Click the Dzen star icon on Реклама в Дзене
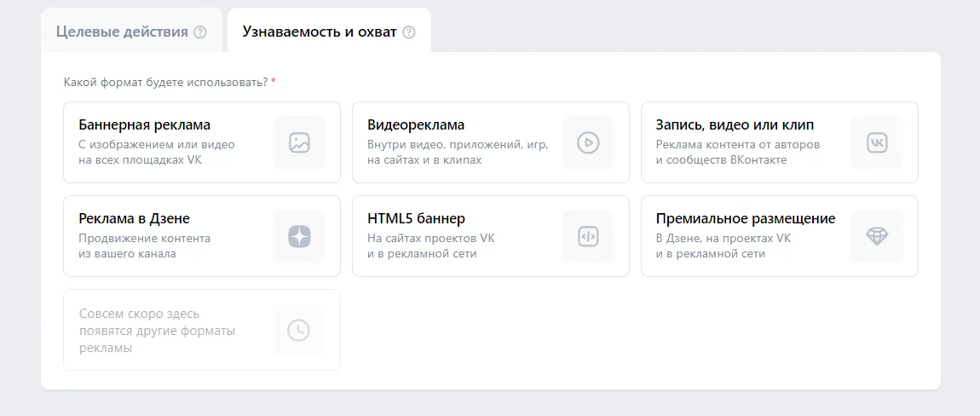Image resolution: width=980 pixels, height=416 pixels. click(299, 236)
